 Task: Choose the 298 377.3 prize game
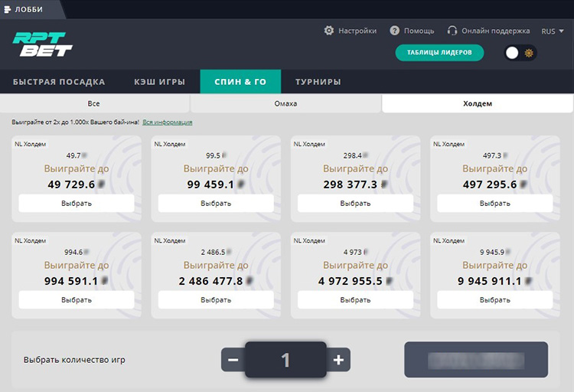[x=355, y=204]
